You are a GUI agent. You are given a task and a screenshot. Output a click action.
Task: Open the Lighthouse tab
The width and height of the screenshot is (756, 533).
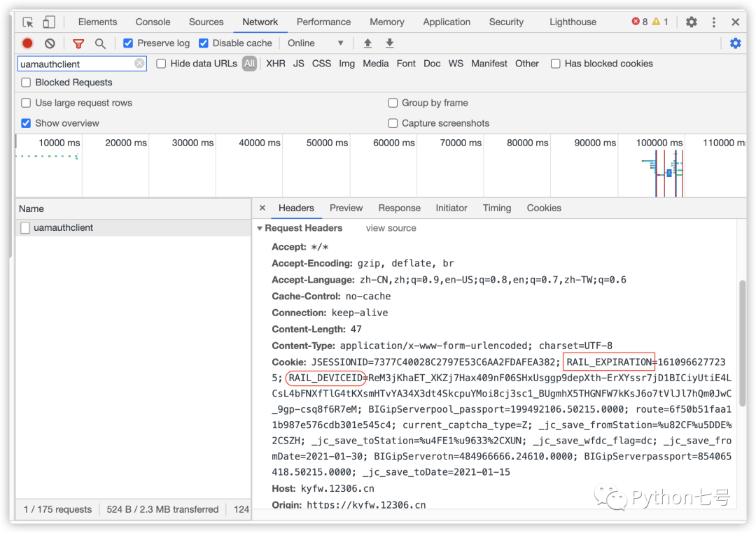[x=573, y=22]
